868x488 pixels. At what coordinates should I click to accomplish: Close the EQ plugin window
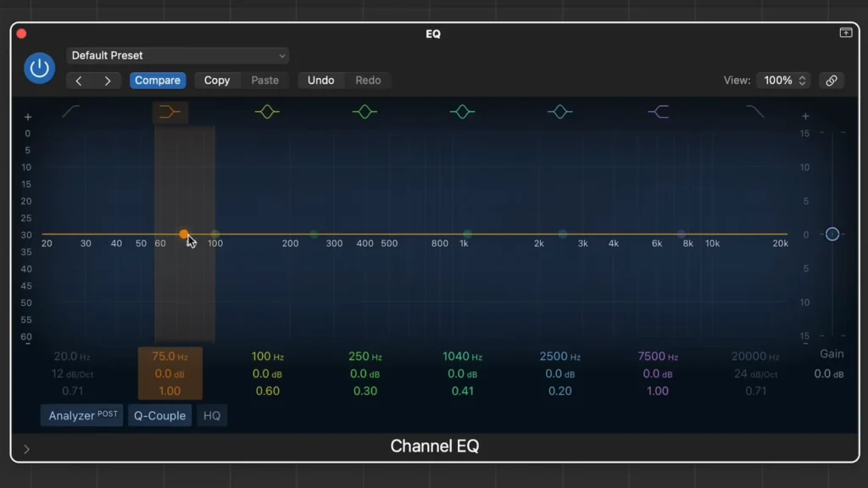[x=21, y=34]
